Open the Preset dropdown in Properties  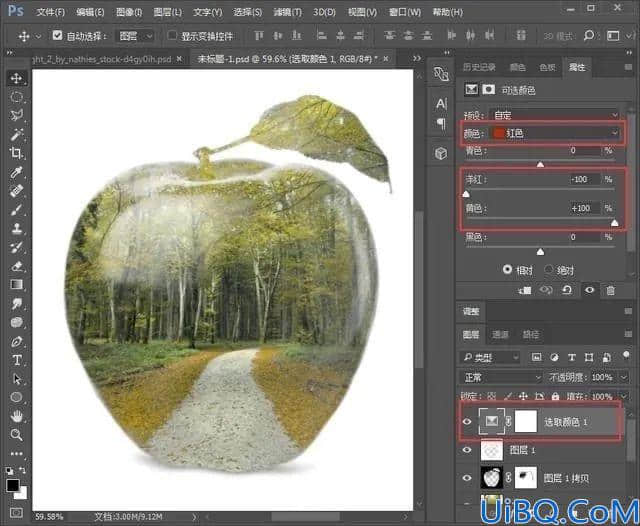pos(555,115)
